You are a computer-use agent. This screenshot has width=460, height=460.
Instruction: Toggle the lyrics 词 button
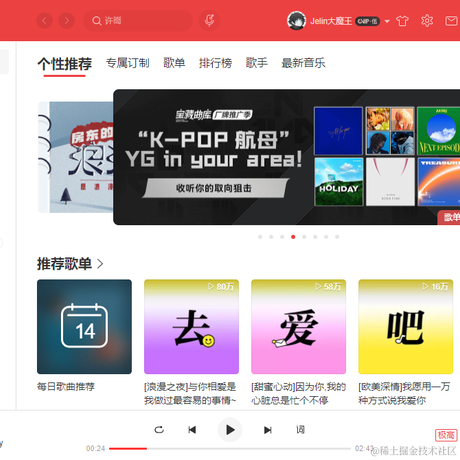[300, 429]
